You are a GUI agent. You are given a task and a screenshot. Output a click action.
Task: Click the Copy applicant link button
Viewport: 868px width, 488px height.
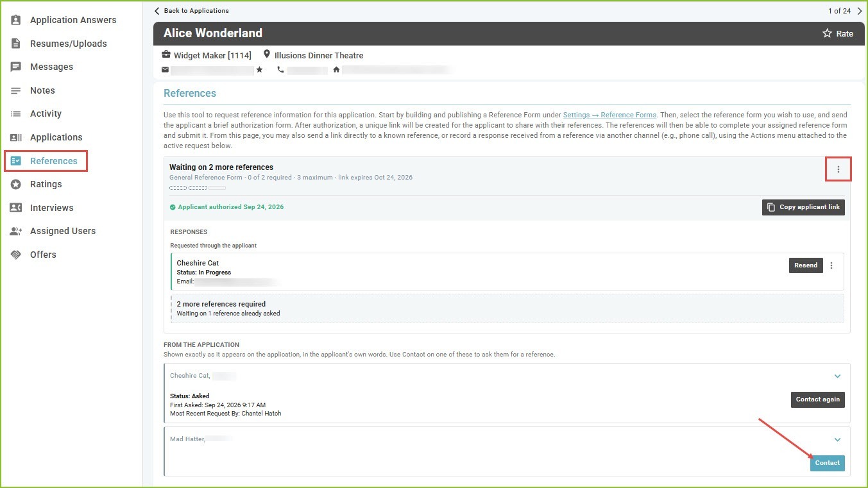tap(803, 207)
